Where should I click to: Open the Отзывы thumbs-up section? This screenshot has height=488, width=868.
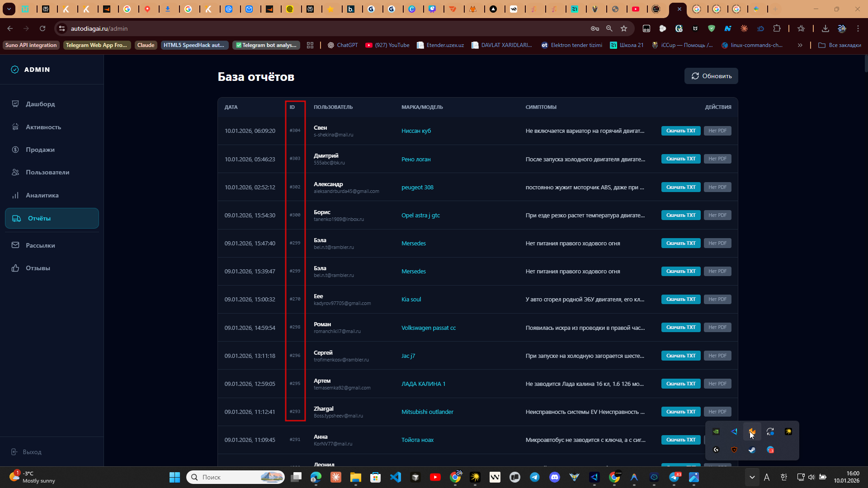click(x=38, y=268)
